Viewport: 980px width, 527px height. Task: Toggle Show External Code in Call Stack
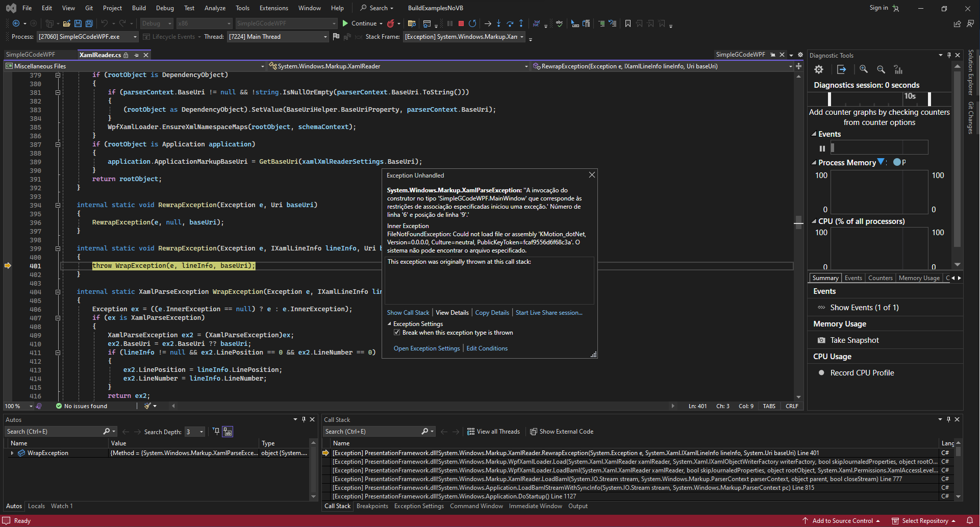coord(561,432)
